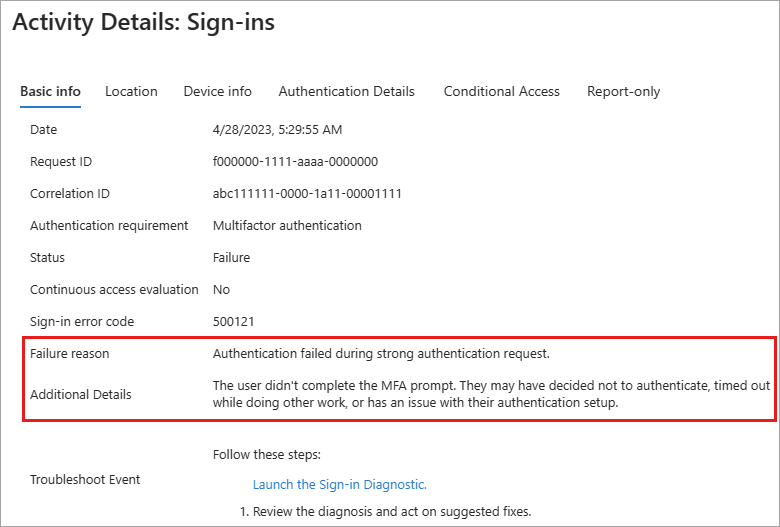Click the Correlation ID value
This screenshot has width=780, height=527.
[x=307, y=194]
